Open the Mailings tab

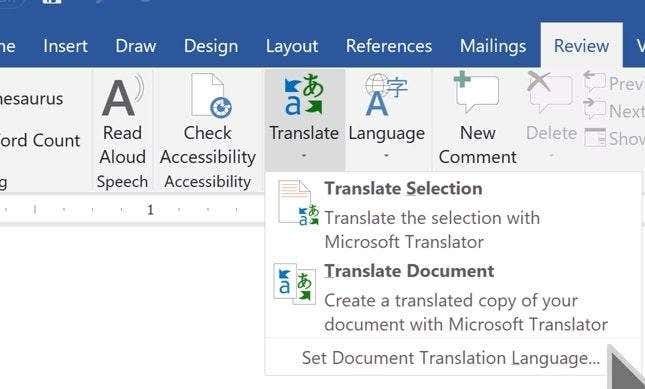(x=493, y=46)
